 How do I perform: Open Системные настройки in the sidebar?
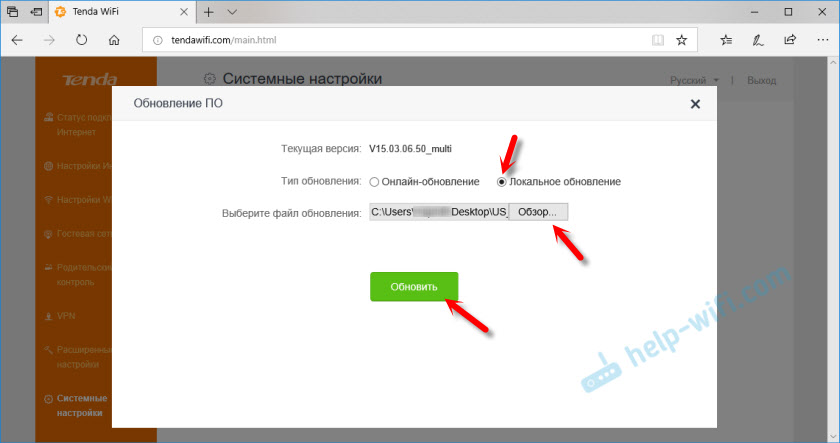pos(85,404)
